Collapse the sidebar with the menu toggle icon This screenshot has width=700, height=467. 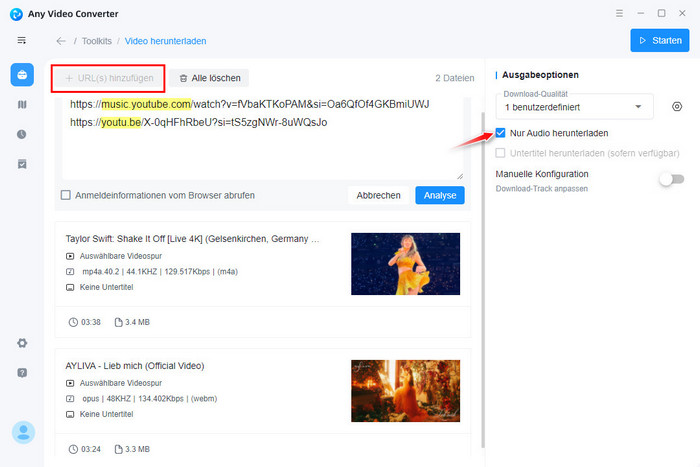[21, 41]
